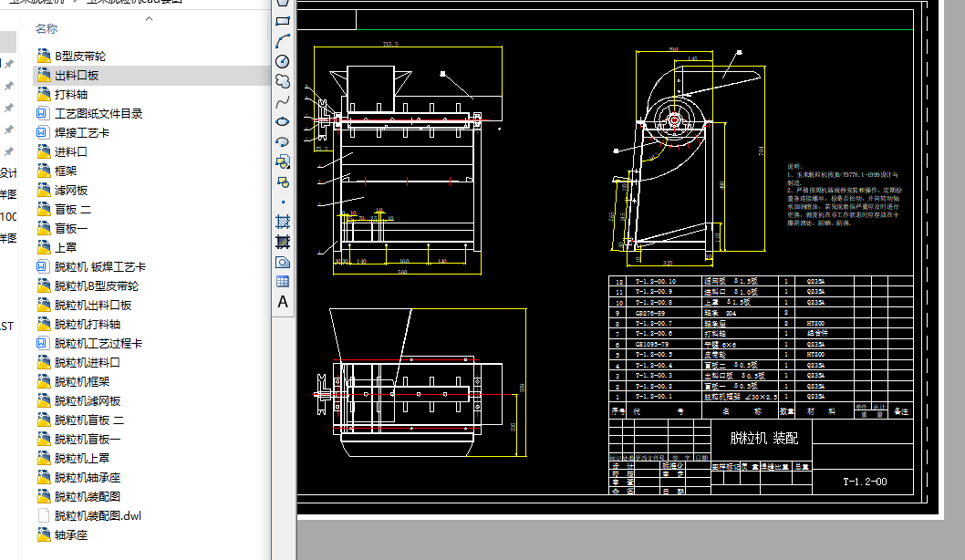Image resolution: width=965 pixels, height=560 pixels.
Task: Select the 脱粒机工艺过程卡 document
Action: click(99, 343)
